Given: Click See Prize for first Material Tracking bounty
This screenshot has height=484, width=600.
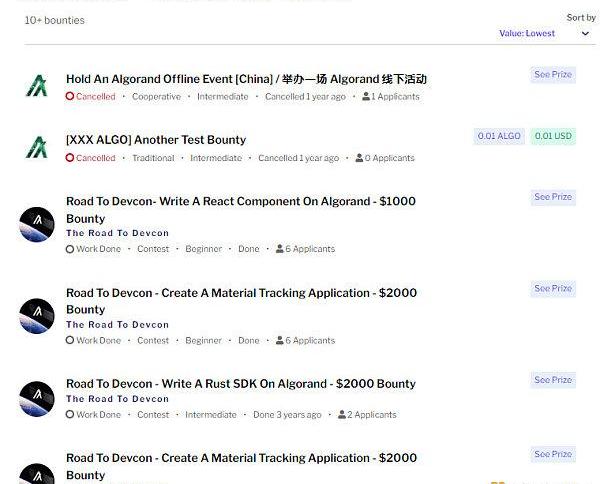Looking at the screenshot, I should [x=553, y=288].
